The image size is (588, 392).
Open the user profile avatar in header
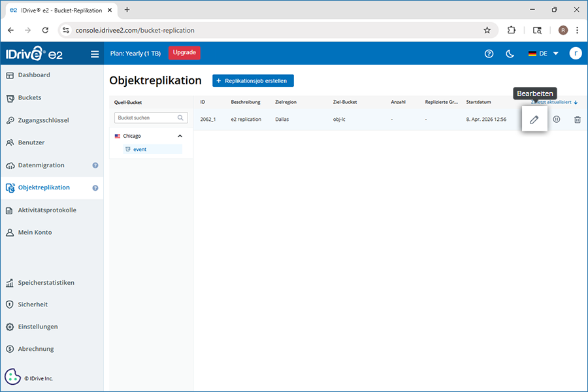tap(575, 54)
